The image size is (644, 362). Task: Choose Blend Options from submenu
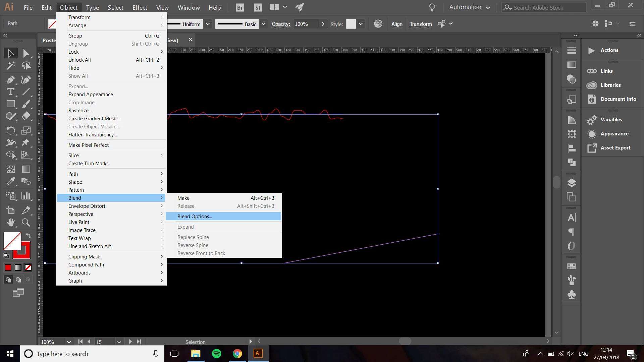point(195,217)
